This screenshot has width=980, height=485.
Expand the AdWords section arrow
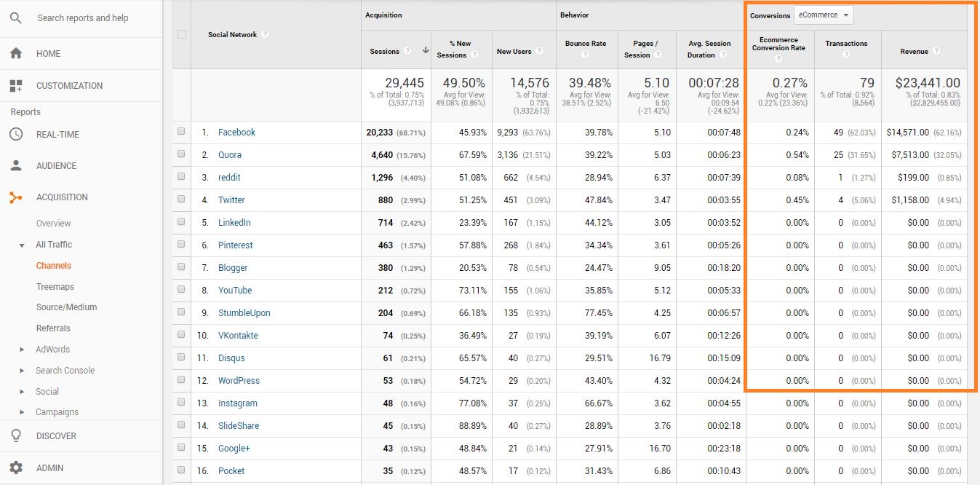point(23,350)
